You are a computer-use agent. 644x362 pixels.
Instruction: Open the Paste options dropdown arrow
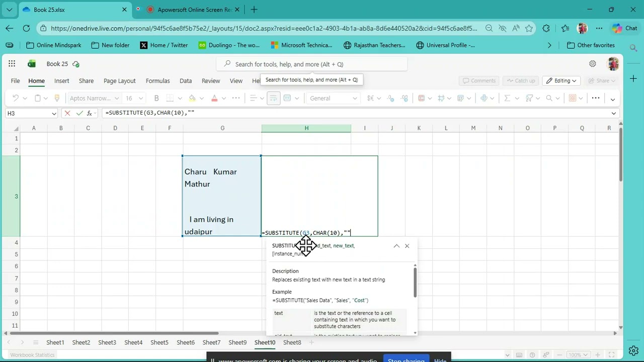click(x=46, y=99)
